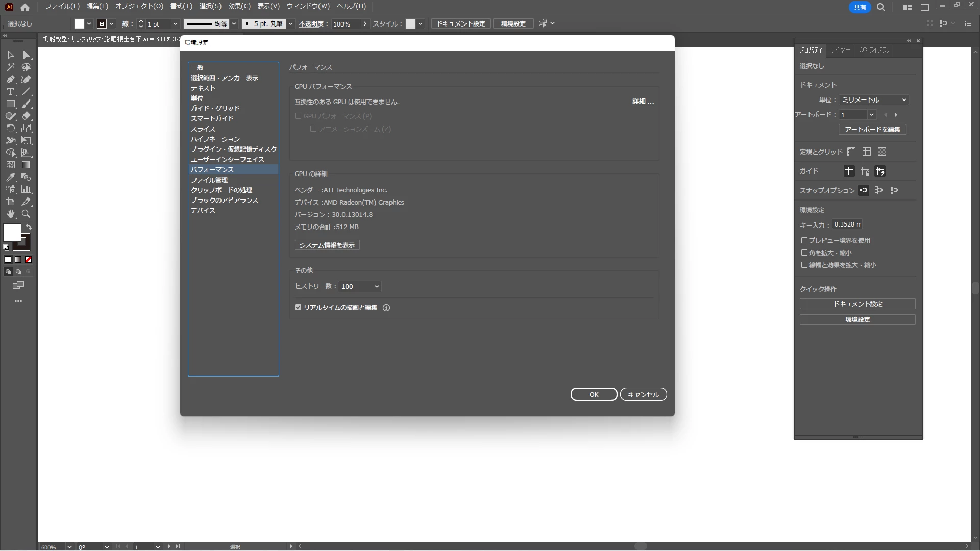The image size is (980, 551).
Task: Expand the 不透明度 100% arrow
Action: (365, 24)
